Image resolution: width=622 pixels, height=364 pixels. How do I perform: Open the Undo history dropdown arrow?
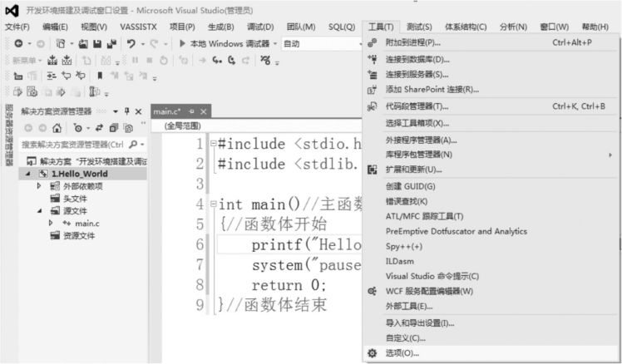pyautogui.click(x=143, y=43)
